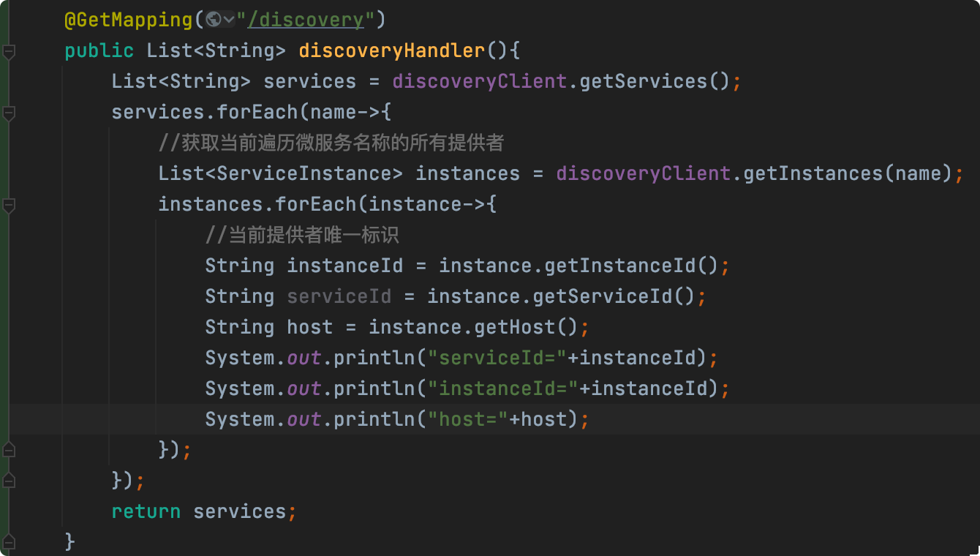Click the instanceId variable in its String declaration
The image size is (980, 556).
pyautogui.click(x=345, y=266)
